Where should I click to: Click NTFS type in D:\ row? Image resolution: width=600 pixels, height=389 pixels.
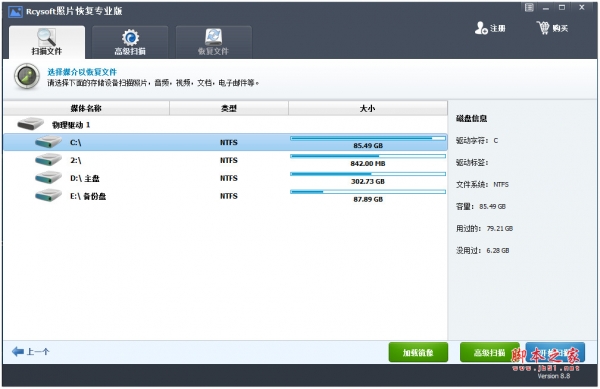point(229,178)
